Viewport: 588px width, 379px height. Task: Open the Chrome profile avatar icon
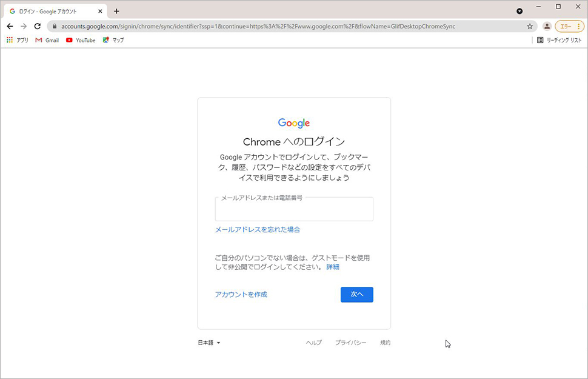click(x=547, y=26)
